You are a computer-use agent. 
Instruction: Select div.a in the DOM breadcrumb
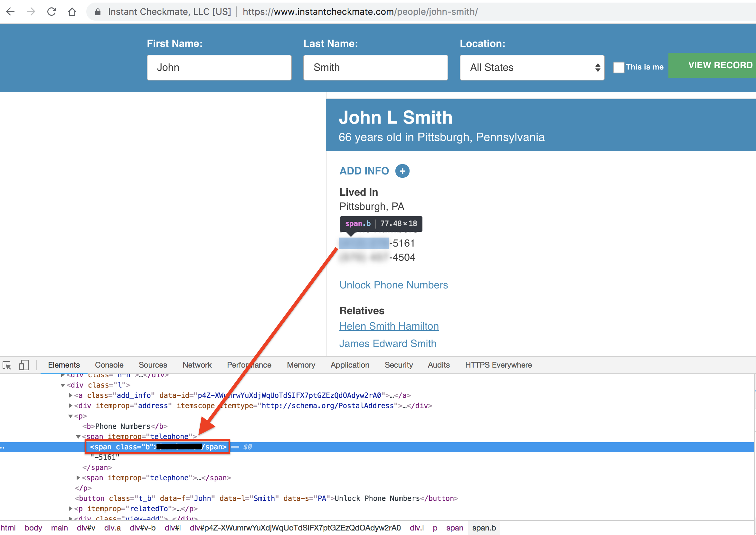(x=112, y=528)
